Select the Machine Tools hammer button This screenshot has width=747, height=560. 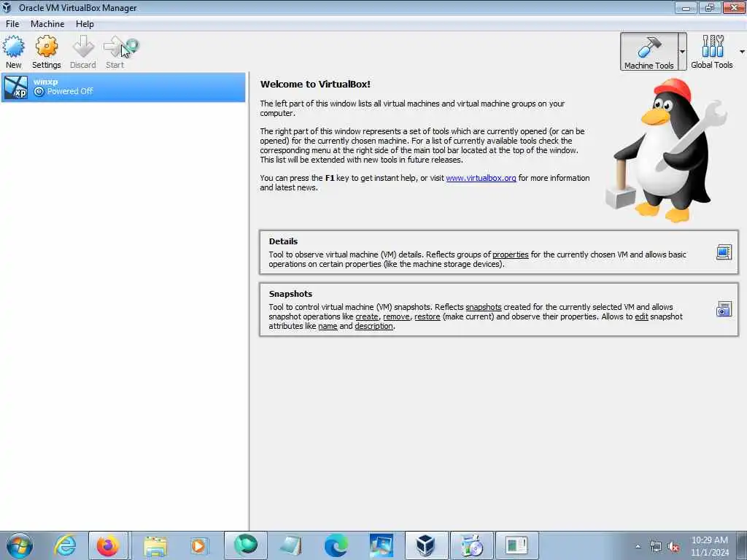[x=649, y=52]
